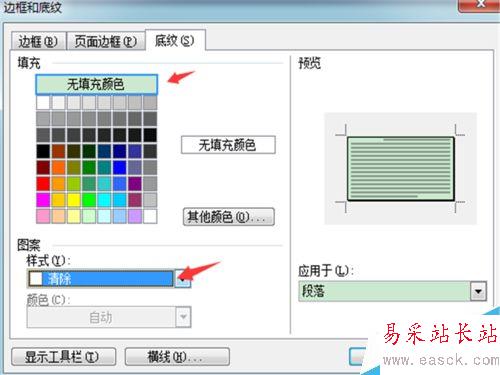This screenshot has width=500, height=375.
Task: Select the rose (light pink) swatch
Action: [x=43, y=216]
